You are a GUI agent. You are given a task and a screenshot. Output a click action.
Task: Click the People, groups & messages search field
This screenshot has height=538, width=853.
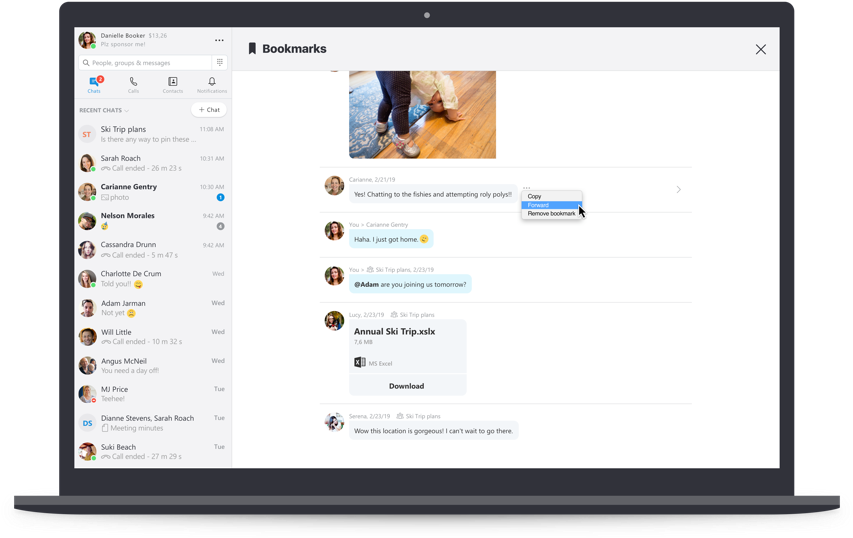coord(146,62)
